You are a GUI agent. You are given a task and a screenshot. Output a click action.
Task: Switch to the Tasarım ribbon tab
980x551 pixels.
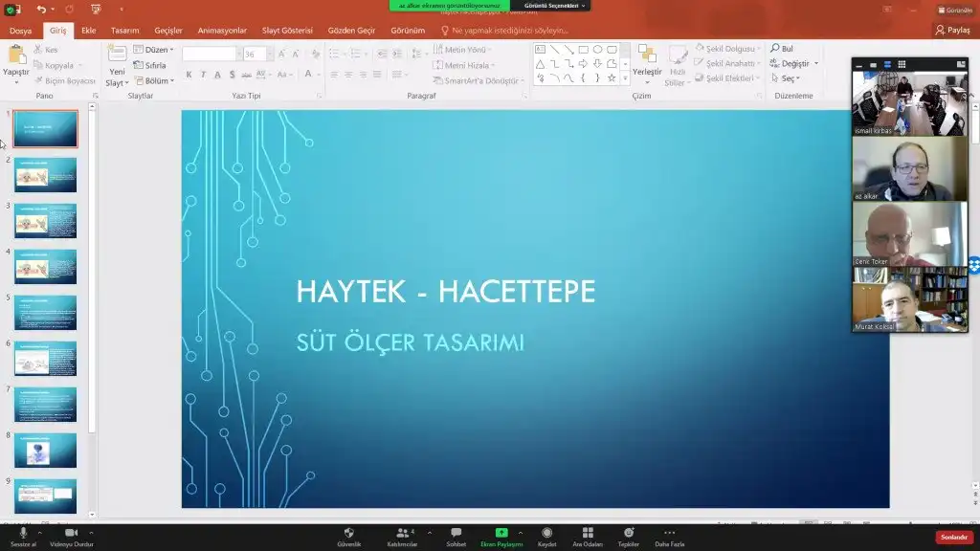pos(125,30)
